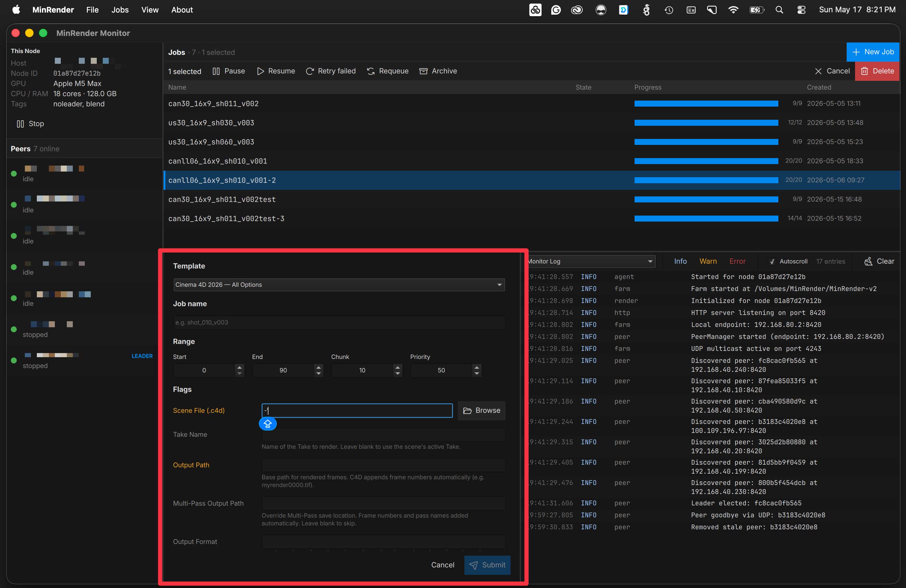Open the File menu
The width and height of the screenshot is (906, 588).
coord(93,10)
